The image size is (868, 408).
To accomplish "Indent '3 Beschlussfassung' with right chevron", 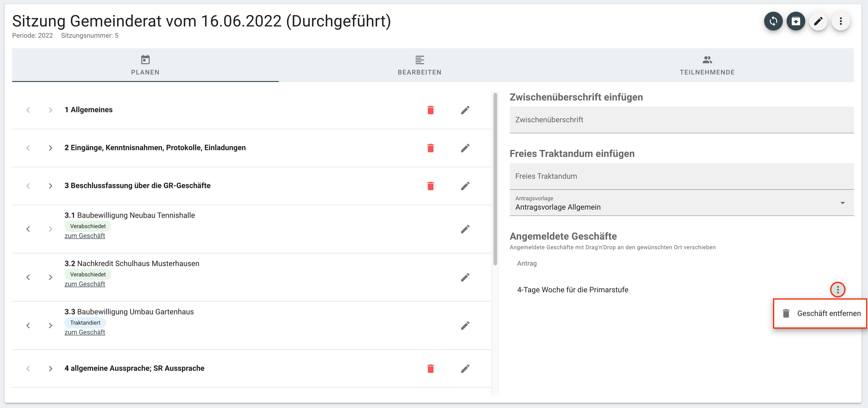I will 51,186.
